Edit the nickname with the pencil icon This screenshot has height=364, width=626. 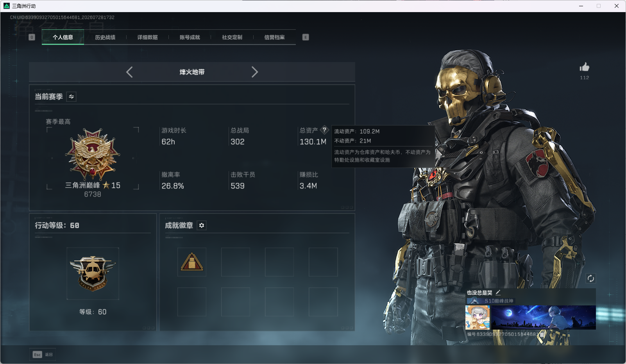[x=498, y=293]
